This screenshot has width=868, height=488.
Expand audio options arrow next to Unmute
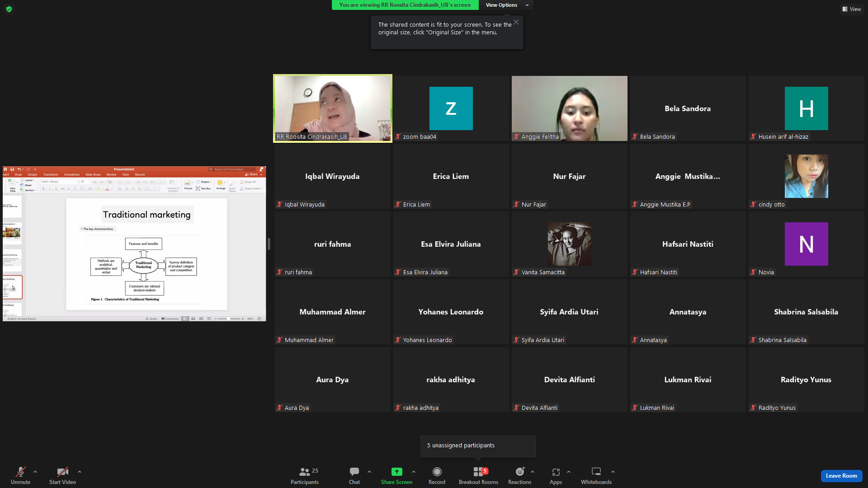[x=35, y=472]
